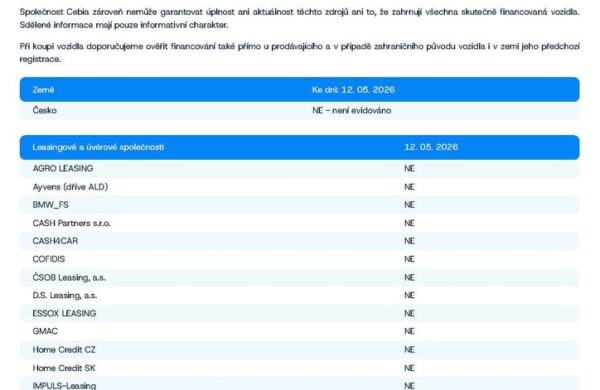600x390 pixels.
Task: Select 'NE – není evidováno' status cell
Action: pyautogui.click(x=352, y=111)
